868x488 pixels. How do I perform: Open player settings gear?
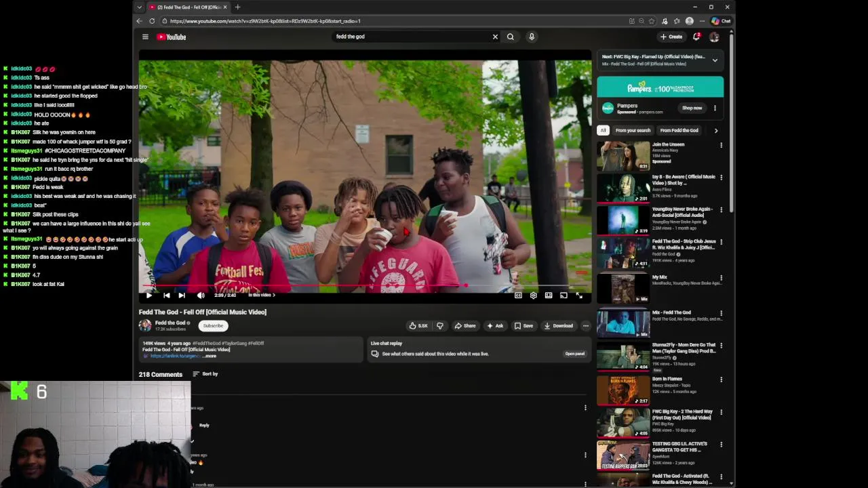point(533,296)
